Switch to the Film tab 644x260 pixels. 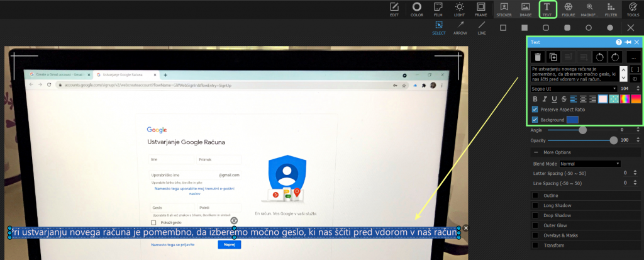click(438, 9)
